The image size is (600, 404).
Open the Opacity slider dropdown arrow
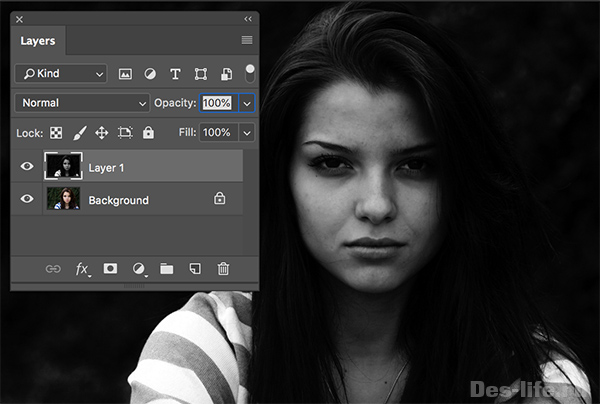click(246, 103)
